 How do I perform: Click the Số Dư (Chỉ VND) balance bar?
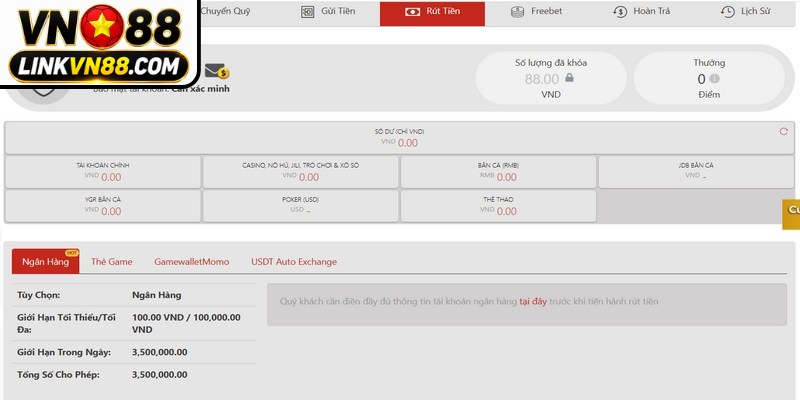(x=399, y=138)
